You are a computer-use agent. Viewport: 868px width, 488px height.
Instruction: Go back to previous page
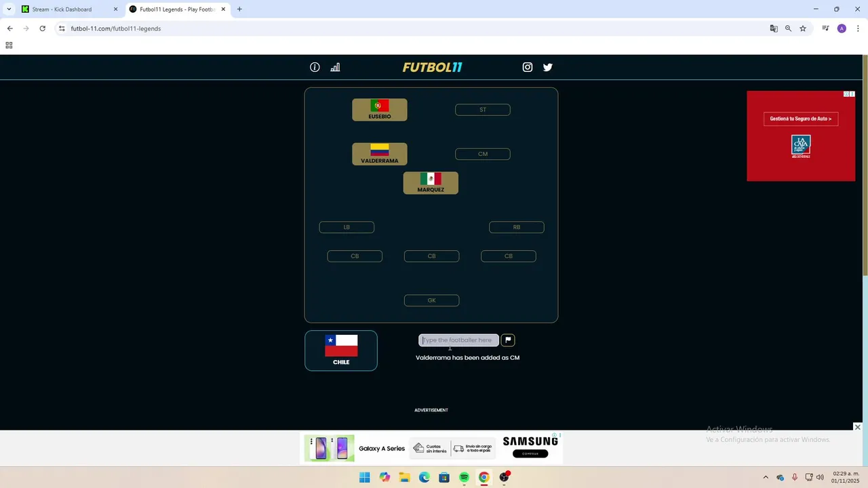coord(9,28)
